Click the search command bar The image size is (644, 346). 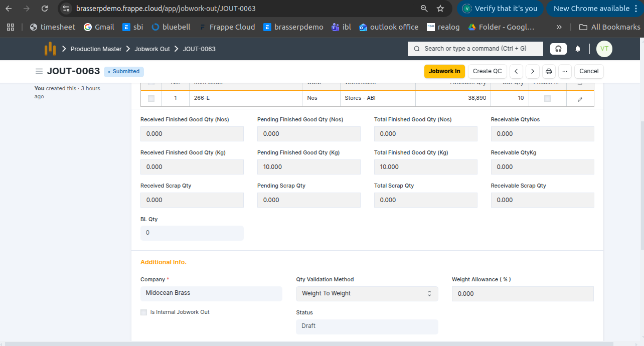(x=475, y=49)
